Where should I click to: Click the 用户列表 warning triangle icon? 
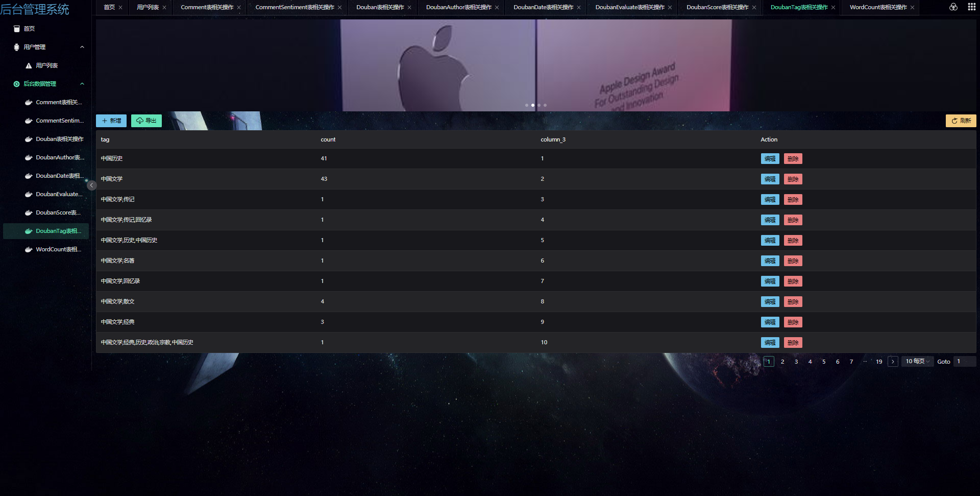coord(29,65)
